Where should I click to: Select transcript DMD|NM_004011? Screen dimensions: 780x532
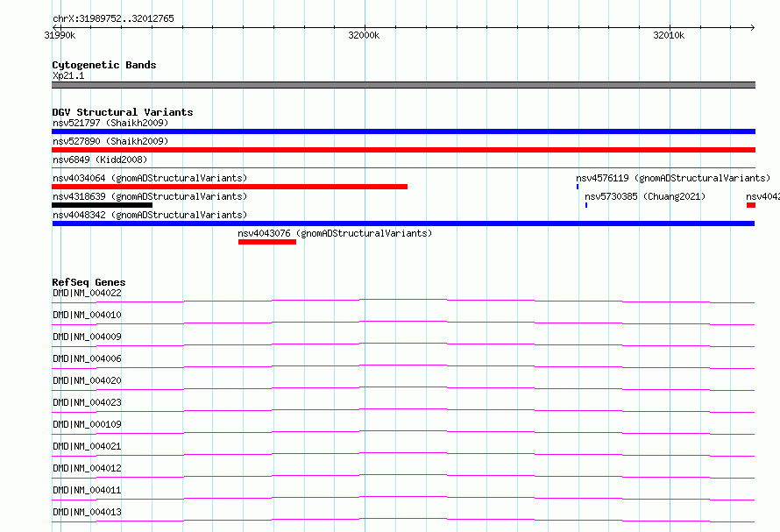point(87,490)
